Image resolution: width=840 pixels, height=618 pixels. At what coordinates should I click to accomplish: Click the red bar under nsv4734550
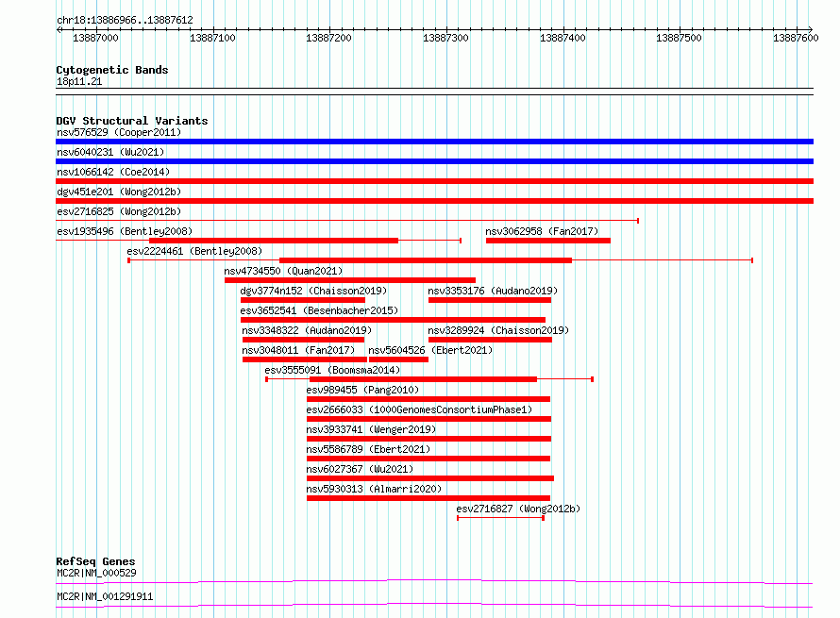(350, 280)
